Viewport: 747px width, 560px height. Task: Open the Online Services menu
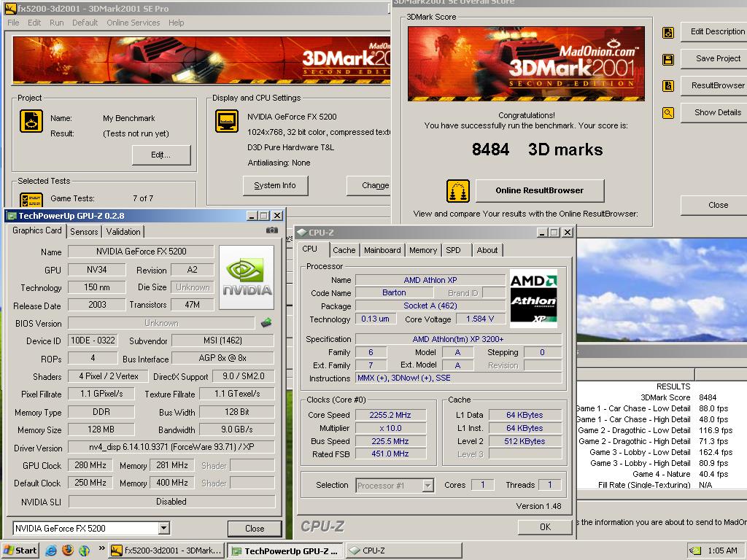133,23
